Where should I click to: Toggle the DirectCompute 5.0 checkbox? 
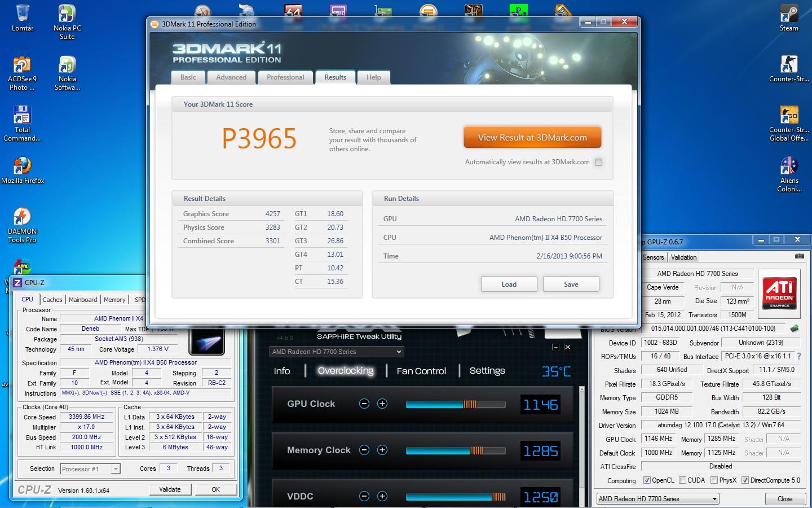745,480
